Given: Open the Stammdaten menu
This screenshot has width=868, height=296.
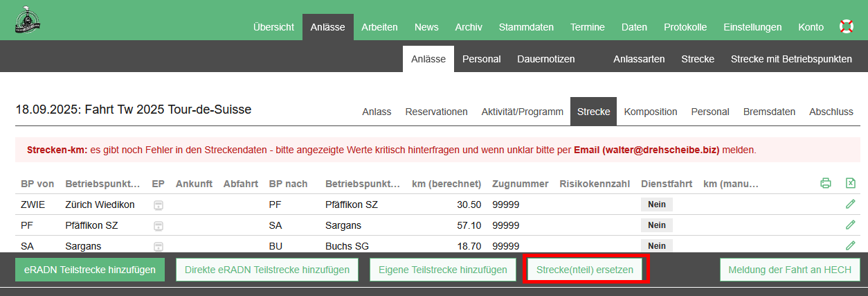Looking at the screenshot, I should click(x=526, y=27).
